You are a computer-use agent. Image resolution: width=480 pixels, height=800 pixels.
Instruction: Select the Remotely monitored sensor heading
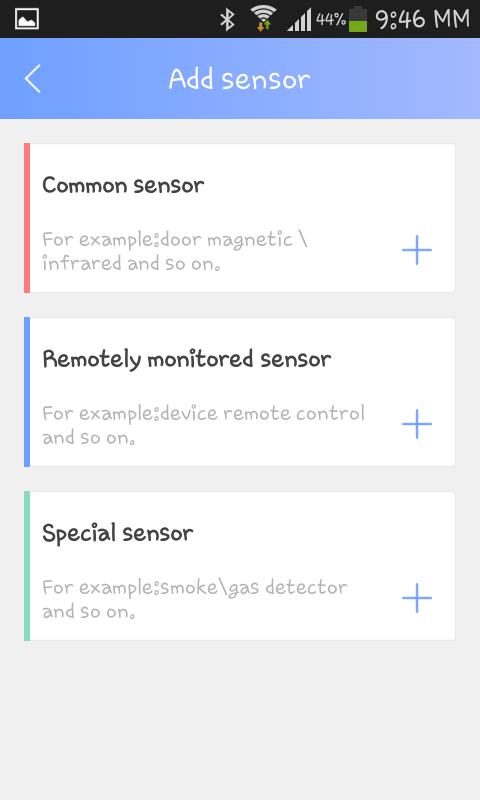(187, 359)
